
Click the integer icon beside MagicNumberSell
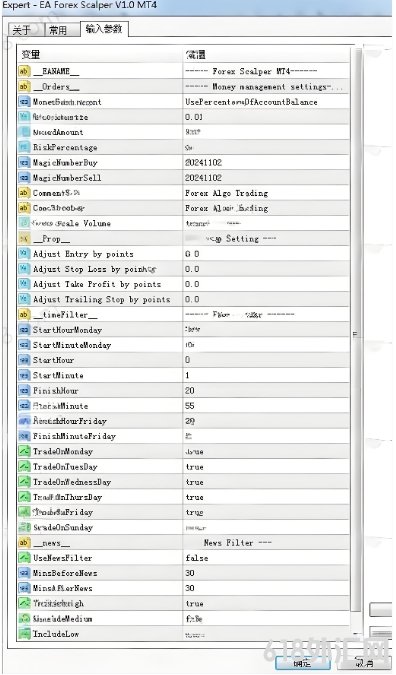24,177
